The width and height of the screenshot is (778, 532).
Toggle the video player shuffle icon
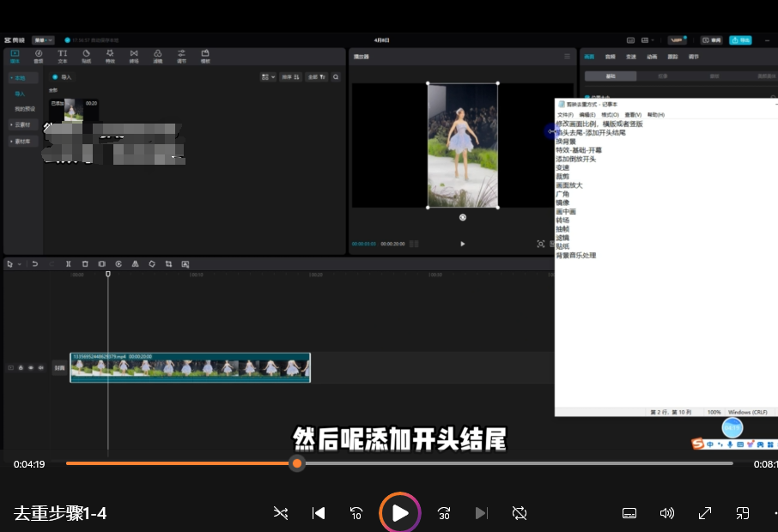click(281, 513)
